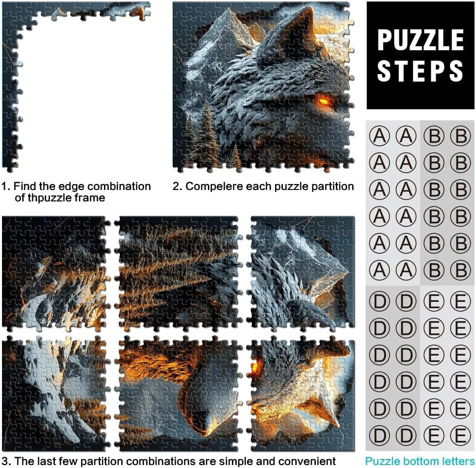
Task: Choose the first circled E in the E block
Action: point(434,301)
